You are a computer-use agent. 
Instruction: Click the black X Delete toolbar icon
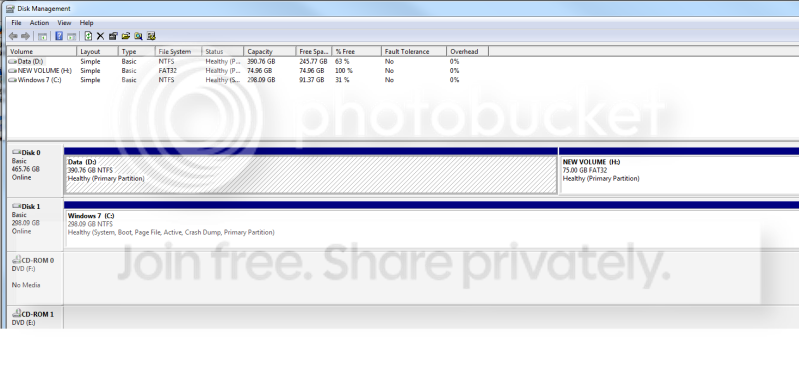click(x=100, y=36)
